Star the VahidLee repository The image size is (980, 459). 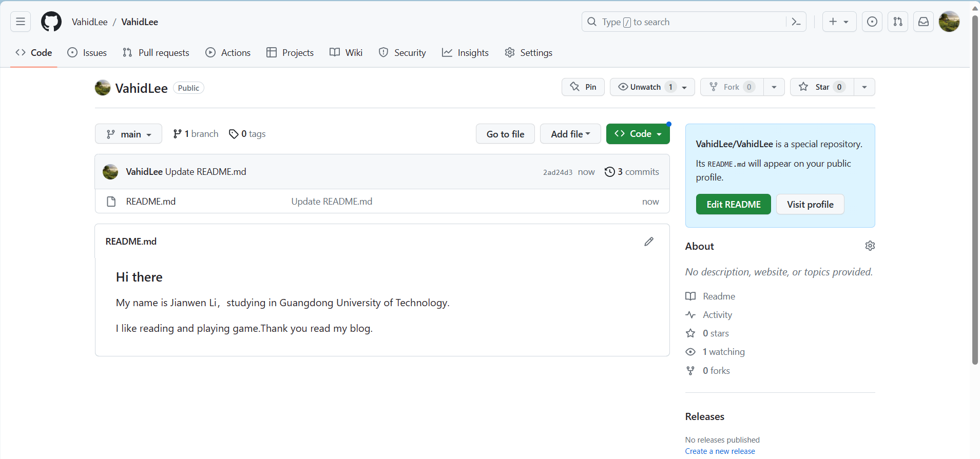pos(822,87)
